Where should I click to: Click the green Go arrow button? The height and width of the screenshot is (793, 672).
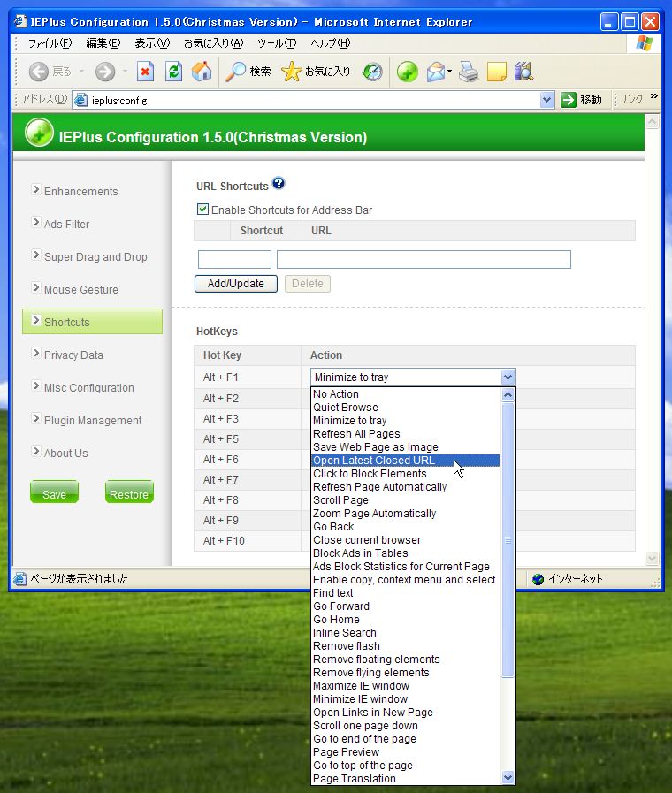click(x=569, y=100)
